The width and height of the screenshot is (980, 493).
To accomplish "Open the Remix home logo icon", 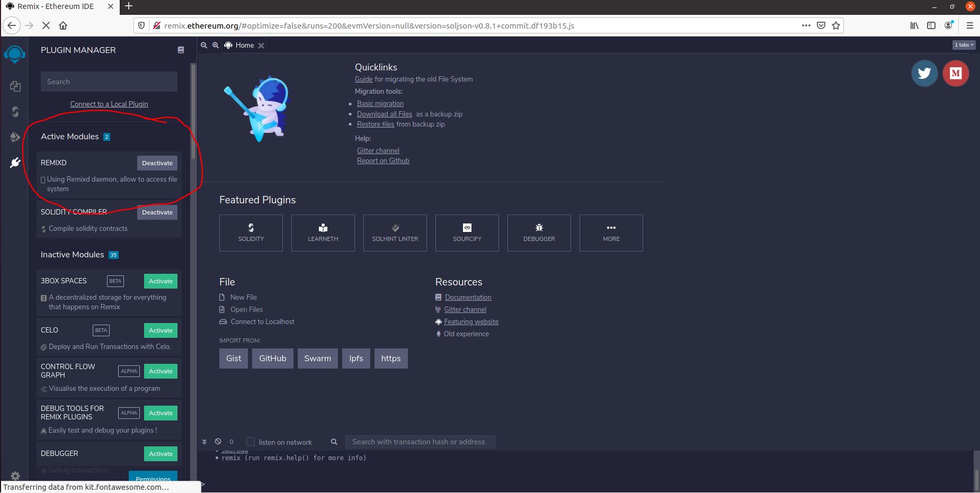I will 15,54.
